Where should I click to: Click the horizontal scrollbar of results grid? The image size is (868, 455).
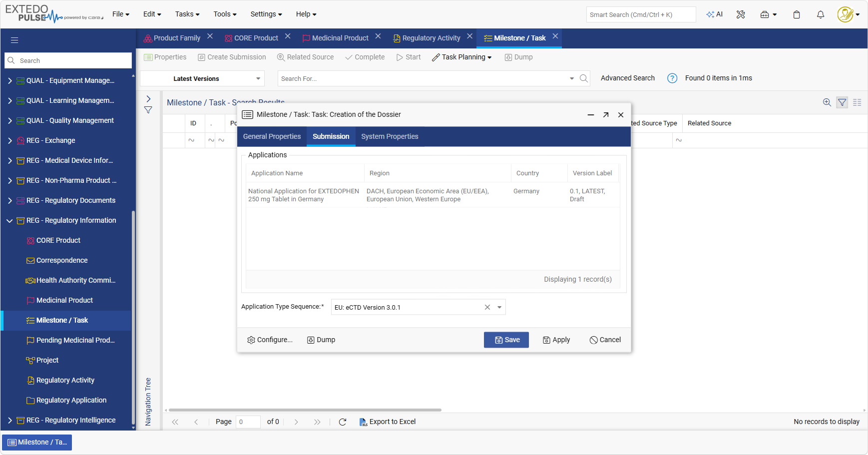click(x=305, y=410)
